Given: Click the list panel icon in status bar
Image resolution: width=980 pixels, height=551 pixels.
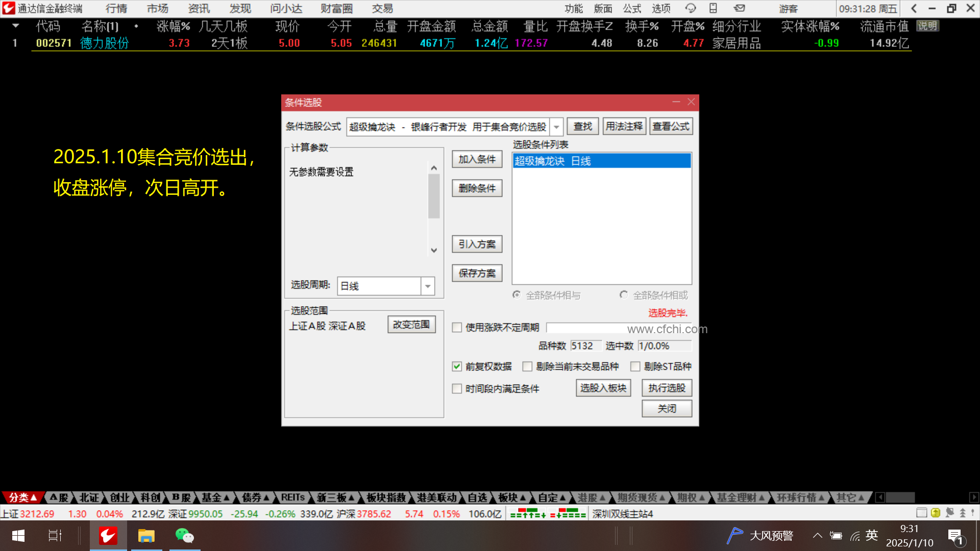Looking at the screenshot, I should [921, 513].
